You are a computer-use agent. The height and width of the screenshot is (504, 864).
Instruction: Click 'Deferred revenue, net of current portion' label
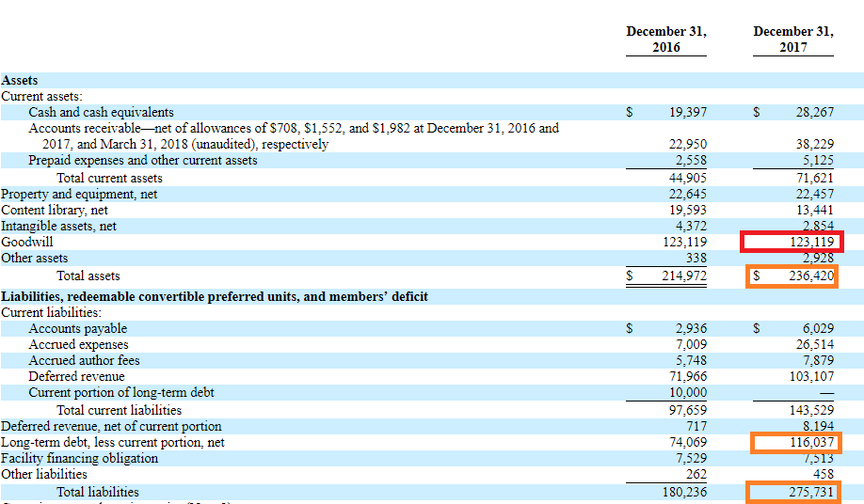pyautogui.click(x=111, y=426)
